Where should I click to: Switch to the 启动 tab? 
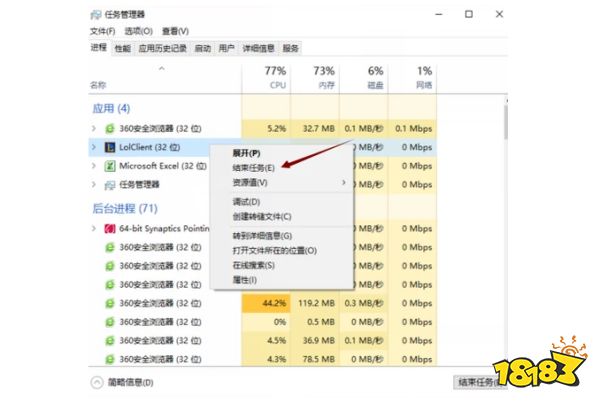(x=203, y=49)
